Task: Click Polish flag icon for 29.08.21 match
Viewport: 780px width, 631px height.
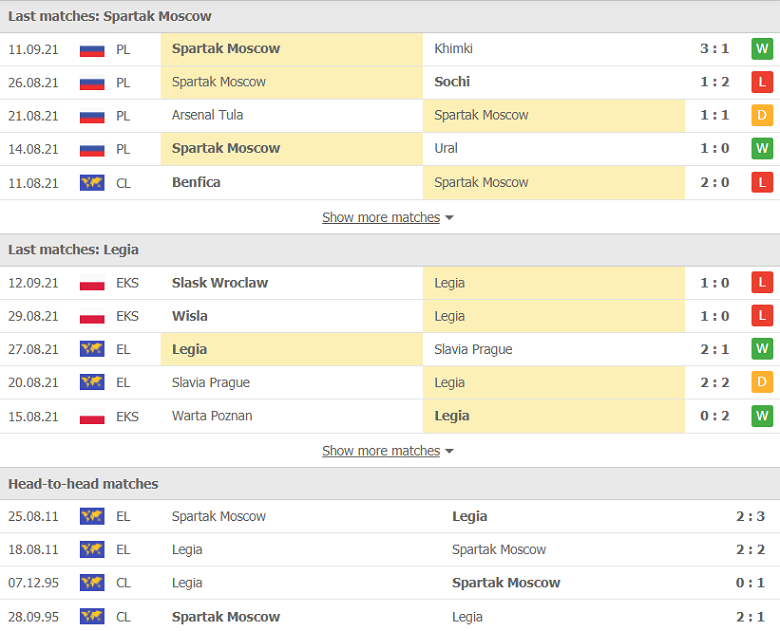Action: point(92,316)
